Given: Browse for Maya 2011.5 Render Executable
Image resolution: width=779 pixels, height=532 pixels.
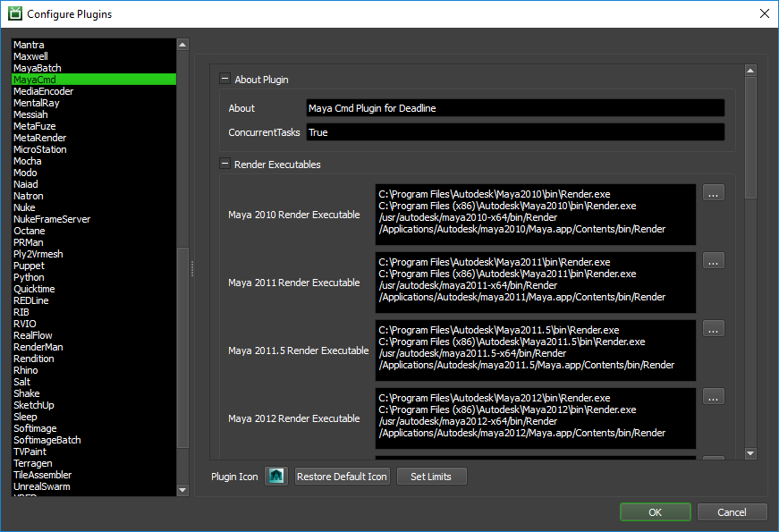Looking at the screenshot, I should tap(713, 329).
